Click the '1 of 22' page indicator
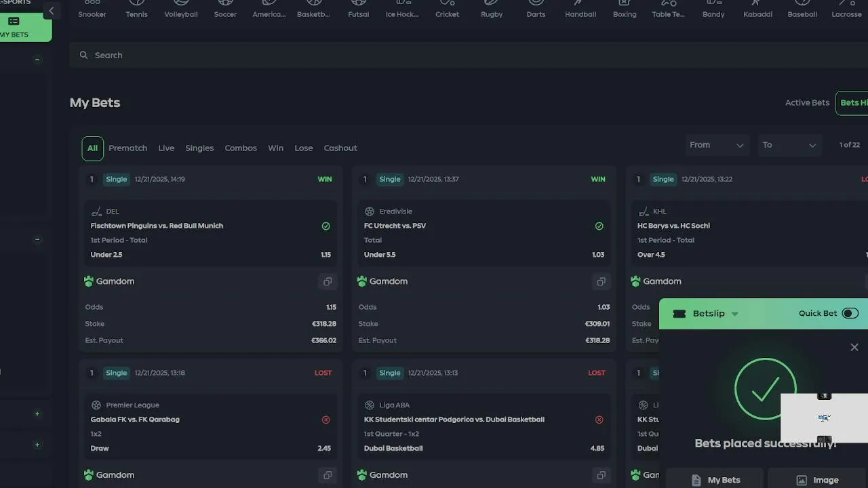This screenshot has height=488, width=868. (850, 145)
